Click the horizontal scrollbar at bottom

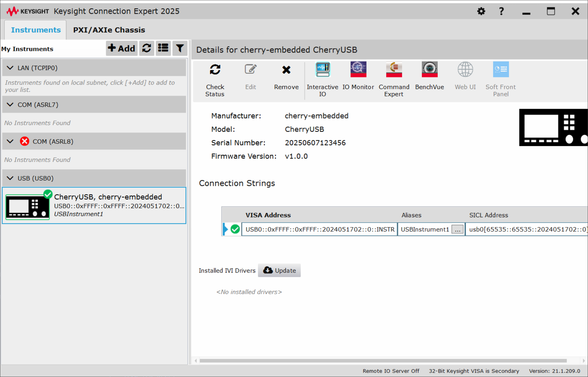[x=383, y=361]
